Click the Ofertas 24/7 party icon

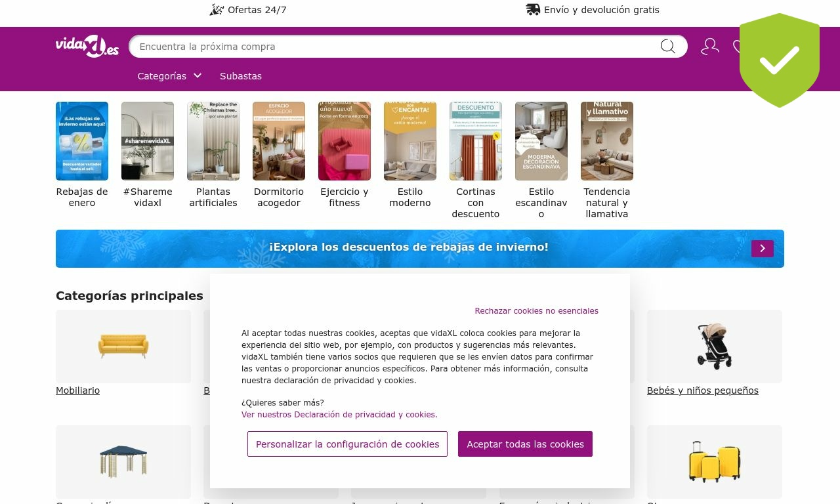217,10
